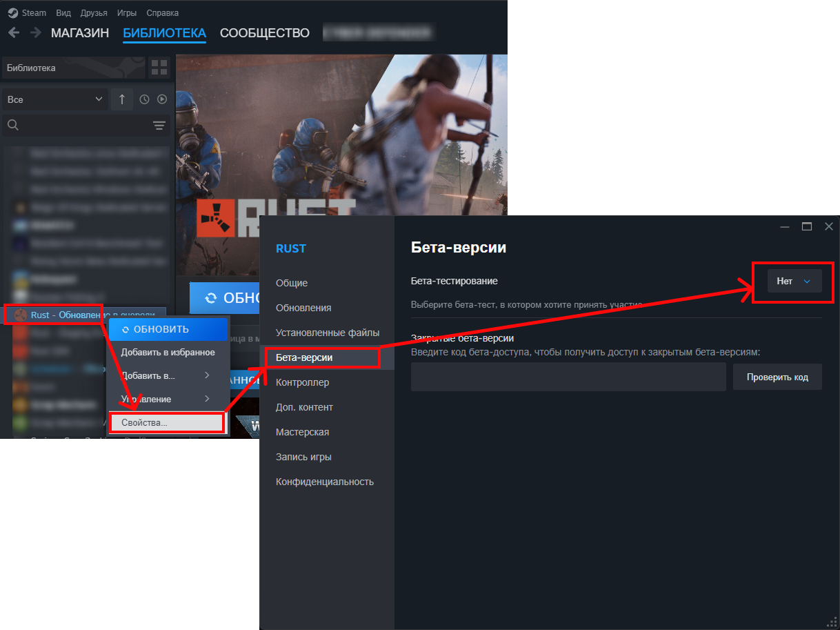Open the Справка menu
Viewport: 840px width, 630px height.
click(163, 13)
